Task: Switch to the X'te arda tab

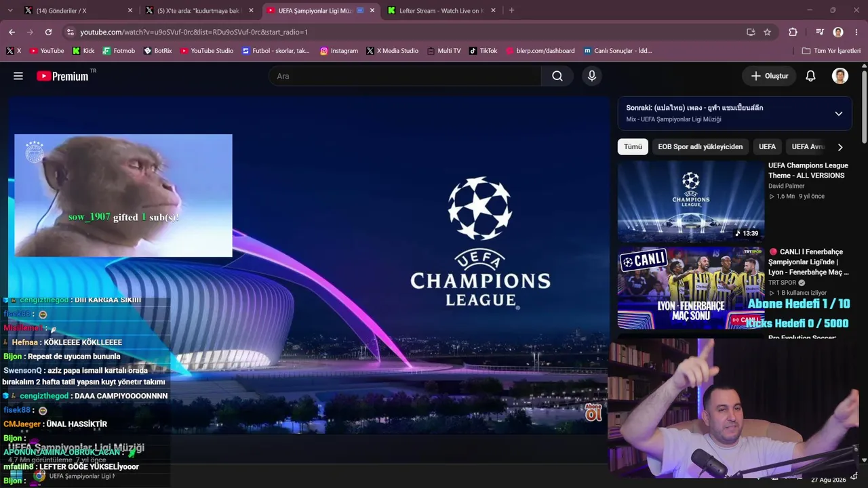Action: tap(198, 10)
